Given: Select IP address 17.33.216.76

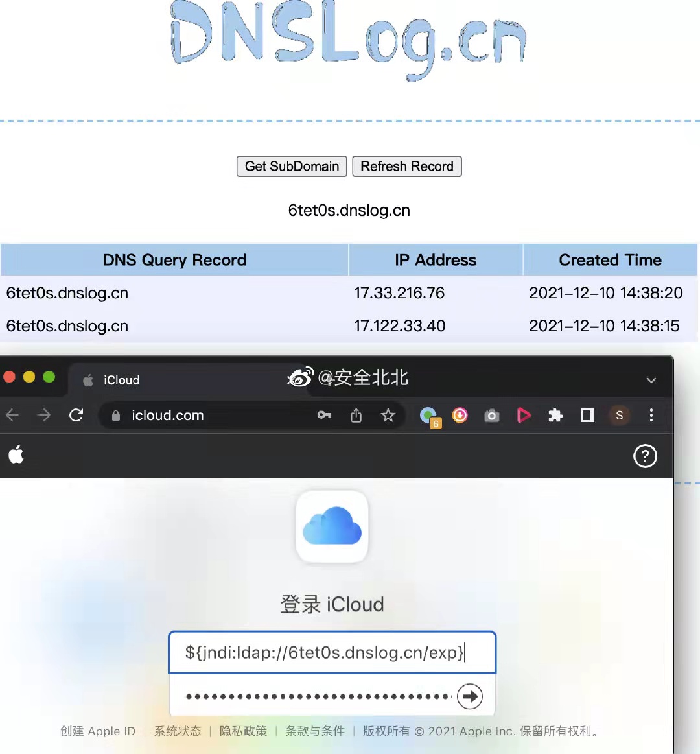Looking at the screenshot, I should pos(399,293).
